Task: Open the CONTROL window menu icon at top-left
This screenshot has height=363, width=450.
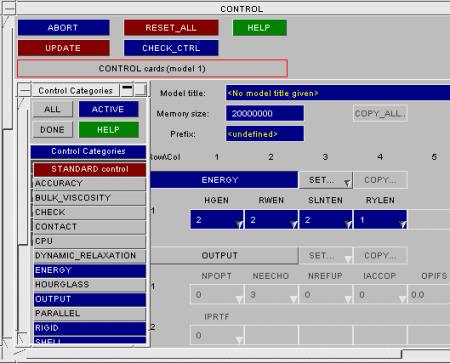Action: coord(9,8)
